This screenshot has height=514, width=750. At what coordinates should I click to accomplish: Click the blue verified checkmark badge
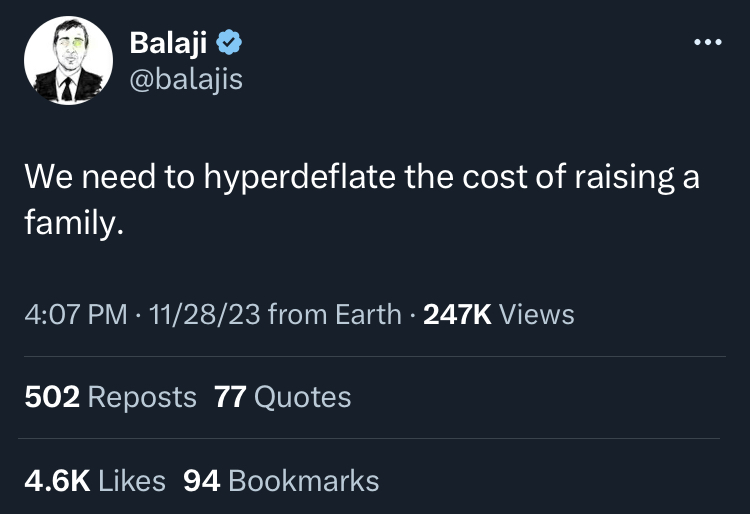click(x=230, y=42)
